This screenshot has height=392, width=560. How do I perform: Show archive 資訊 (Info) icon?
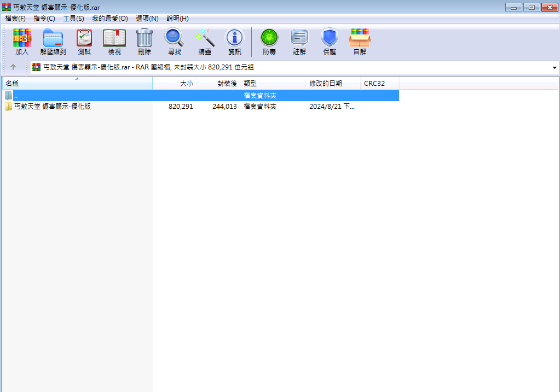coord(235,42)
